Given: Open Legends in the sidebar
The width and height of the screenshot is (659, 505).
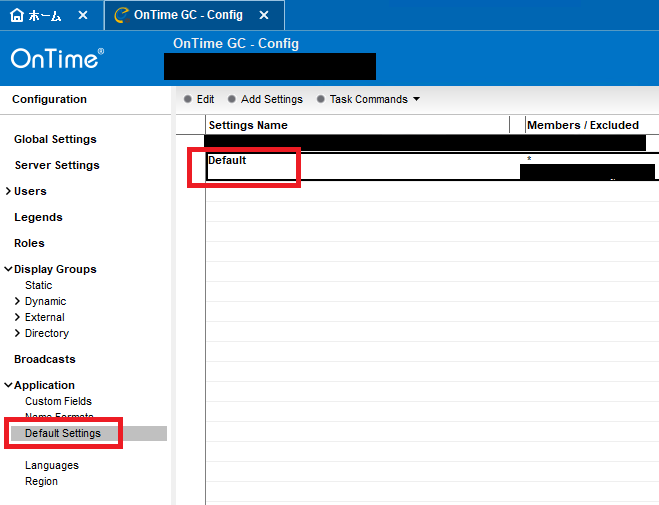Looking at the screenshot, I should pos(38,217).
